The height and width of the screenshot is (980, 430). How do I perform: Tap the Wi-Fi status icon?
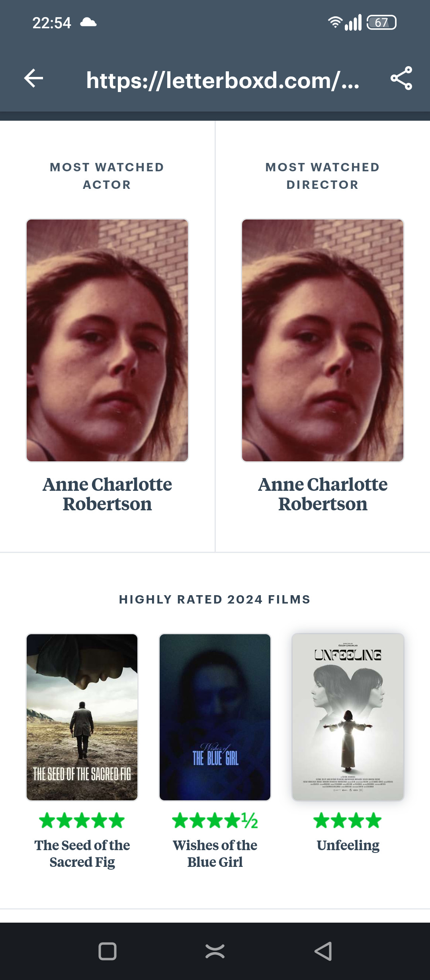tap(335, 23)
